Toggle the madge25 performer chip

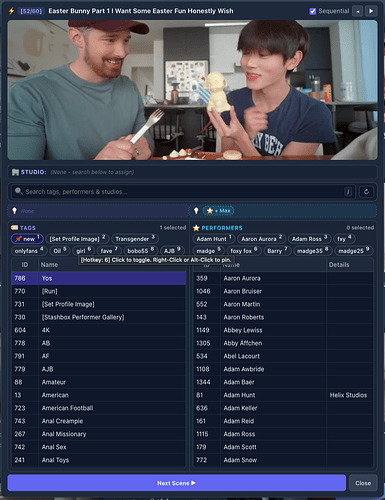(353, 251)
